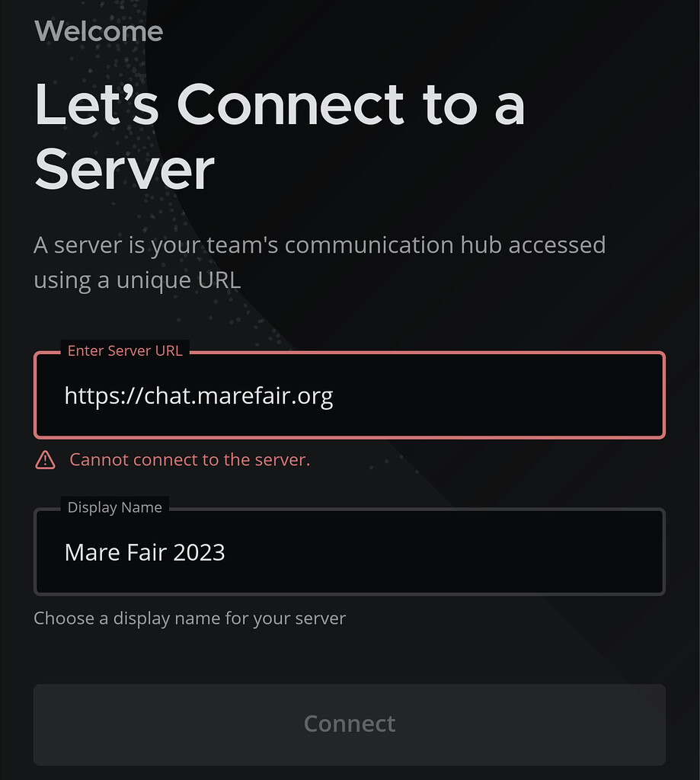Focus the Display Name input field
The height and width of the screenshot is (780, 700).
(350, 551)
